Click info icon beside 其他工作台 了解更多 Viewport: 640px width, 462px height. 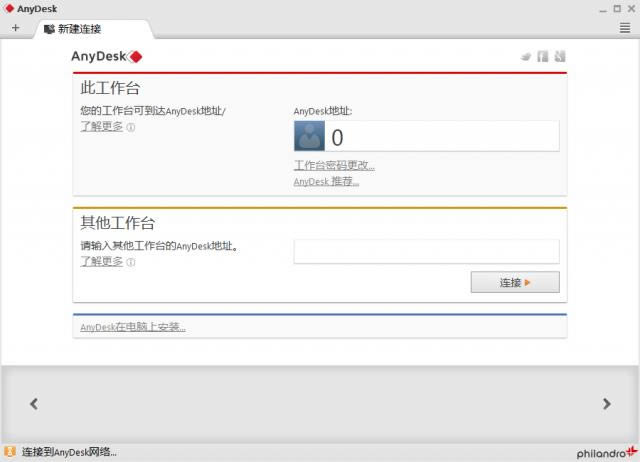click(x=131, y=262)
